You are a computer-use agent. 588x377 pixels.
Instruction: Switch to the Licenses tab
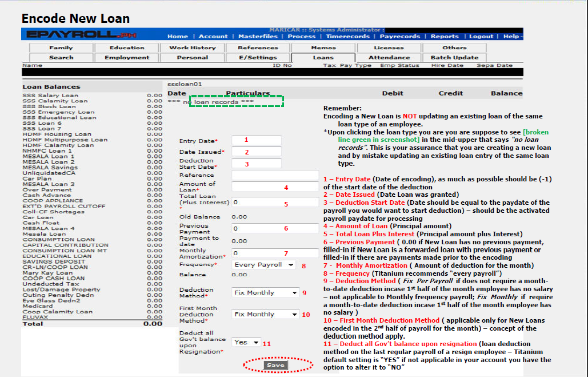coord(389,47)
